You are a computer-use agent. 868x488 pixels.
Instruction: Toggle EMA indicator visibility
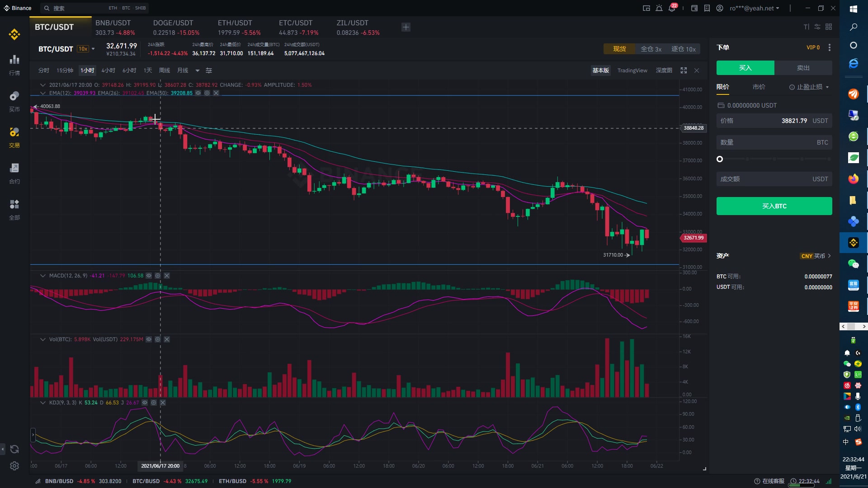click(198, 93)
